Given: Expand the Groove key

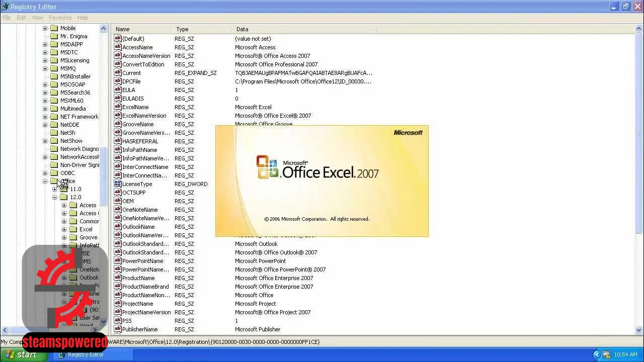Looking at the screenshot, I should point(64,237).
